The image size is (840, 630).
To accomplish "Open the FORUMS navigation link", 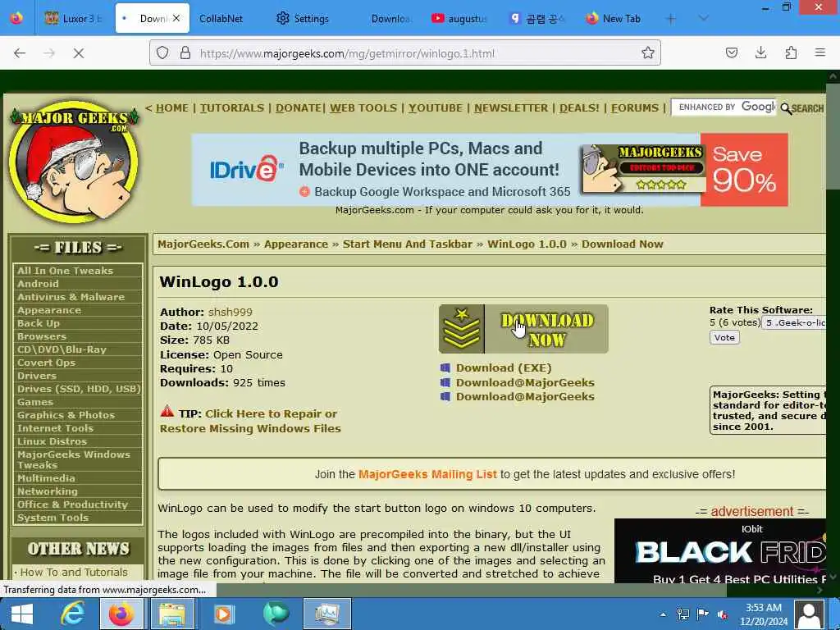I will 635,107.
